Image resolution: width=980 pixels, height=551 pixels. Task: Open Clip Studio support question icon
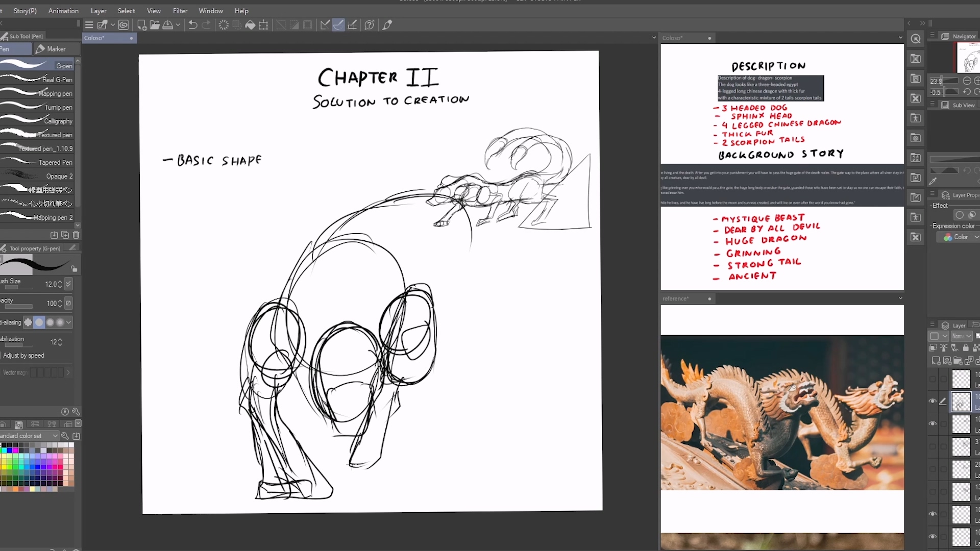tap(370, 24)
